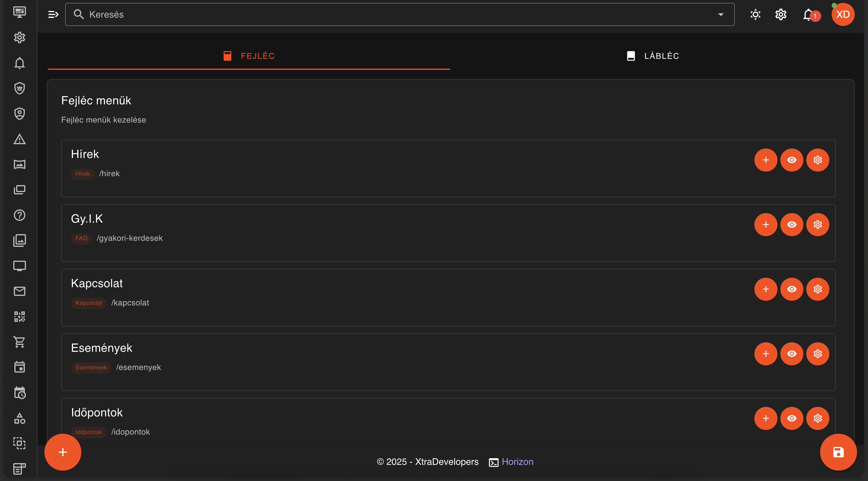Open settings gear for Hírek menu
Viewport: 868px width, 481px height.
(x=818, y=160)
